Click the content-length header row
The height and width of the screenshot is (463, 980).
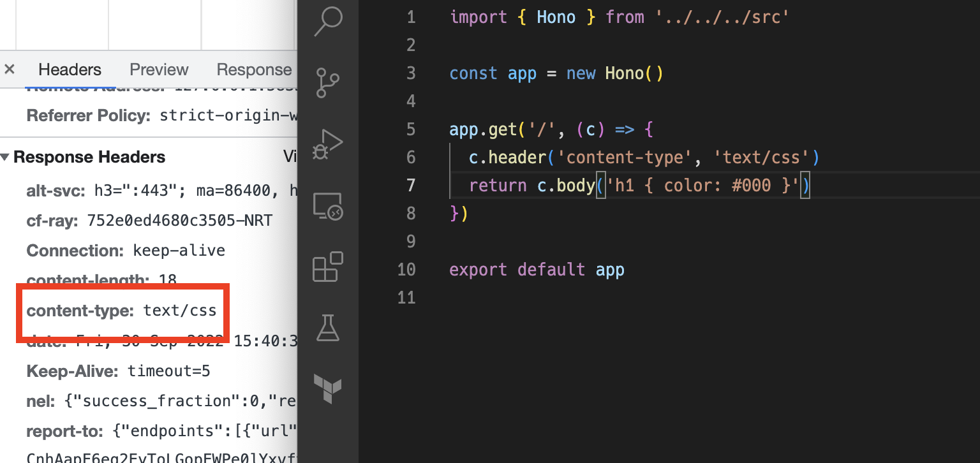pyautogui.click(x=101, y=280)
